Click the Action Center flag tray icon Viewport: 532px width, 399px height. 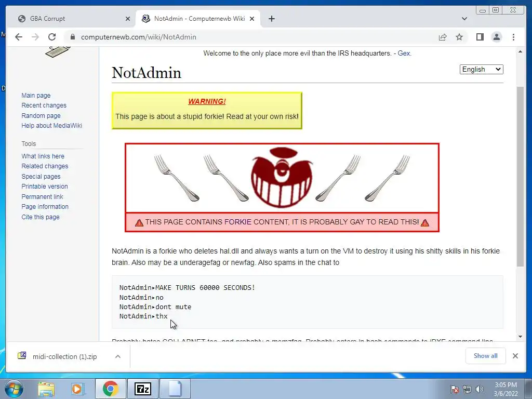pyautogui.click(x=455, y=389)
